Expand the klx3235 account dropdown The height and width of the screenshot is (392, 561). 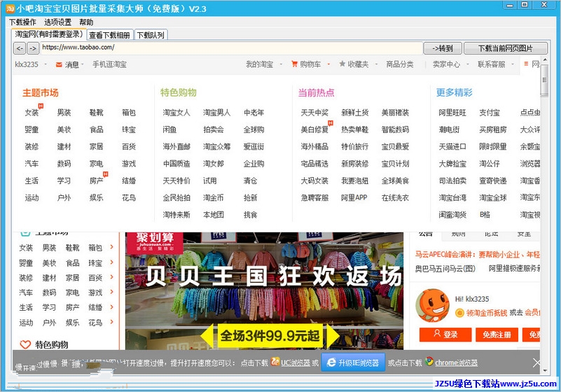46,64
